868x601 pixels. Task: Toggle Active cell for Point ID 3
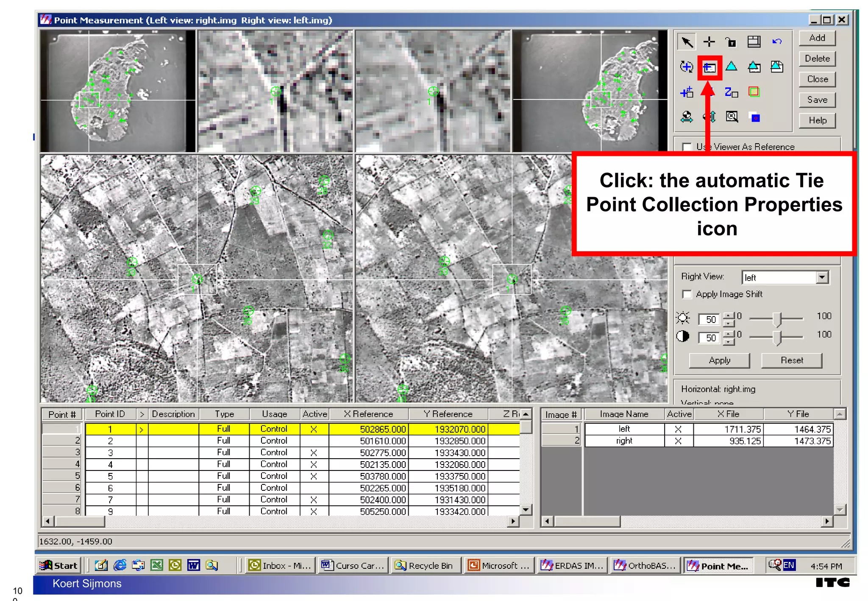point(314,453)
